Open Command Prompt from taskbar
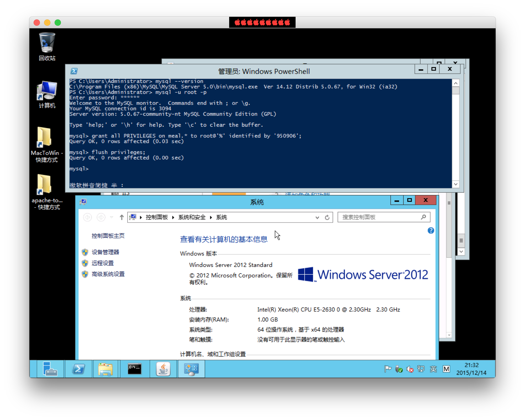The width and height of the screenshot is (525, 420). click(x=134, y=369)
